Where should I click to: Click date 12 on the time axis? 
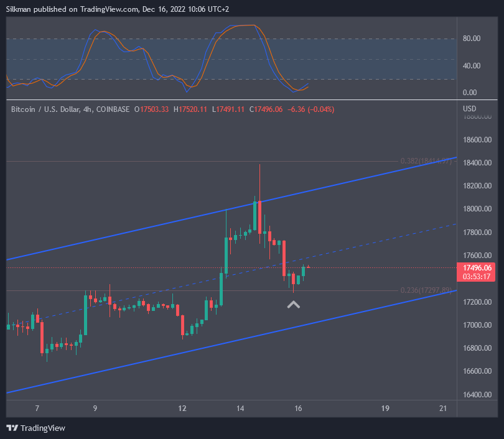(182, 409)
